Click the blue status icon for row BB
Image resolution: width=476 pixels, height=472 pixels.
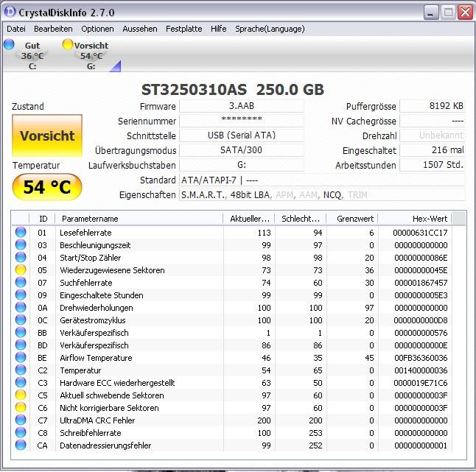[x=21, y=333]
